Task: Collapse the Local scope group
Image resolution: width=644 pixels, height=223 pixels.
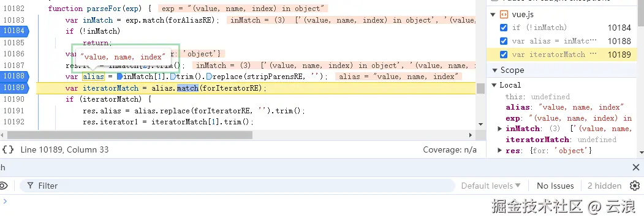Action: (x=494, y=85)
